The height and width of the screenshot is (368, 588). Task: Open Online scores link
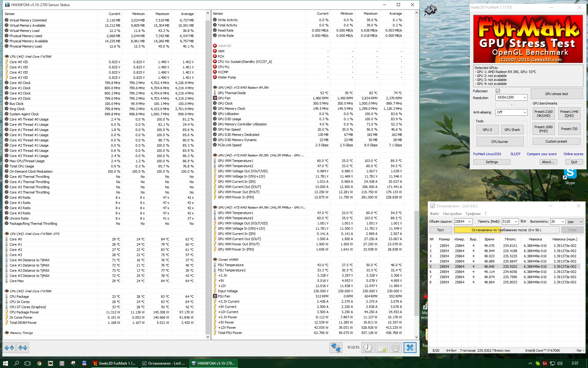(573, 154)
